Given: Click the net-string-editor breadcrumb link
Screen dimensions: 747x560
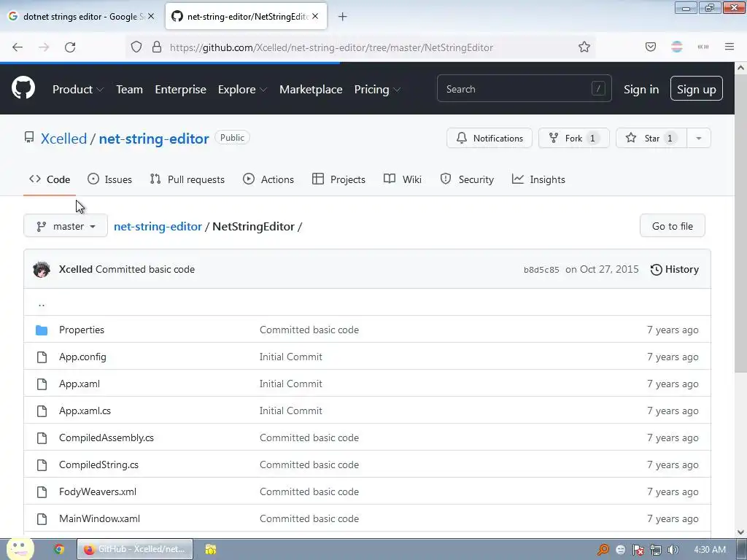Looking at the screenshot, I should (x=158, y=227).
